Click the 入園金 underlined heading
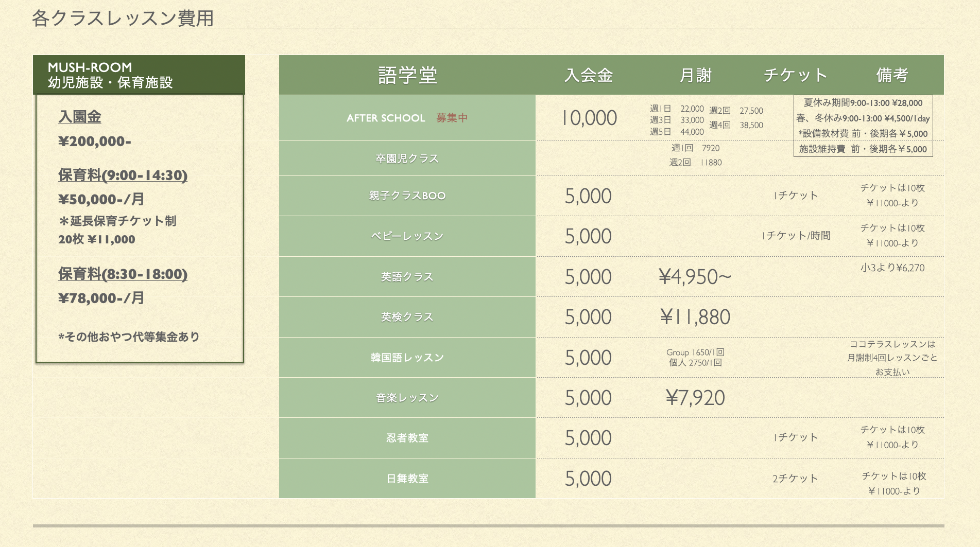Viewport: 980px width, 547px height. (80, 117)
